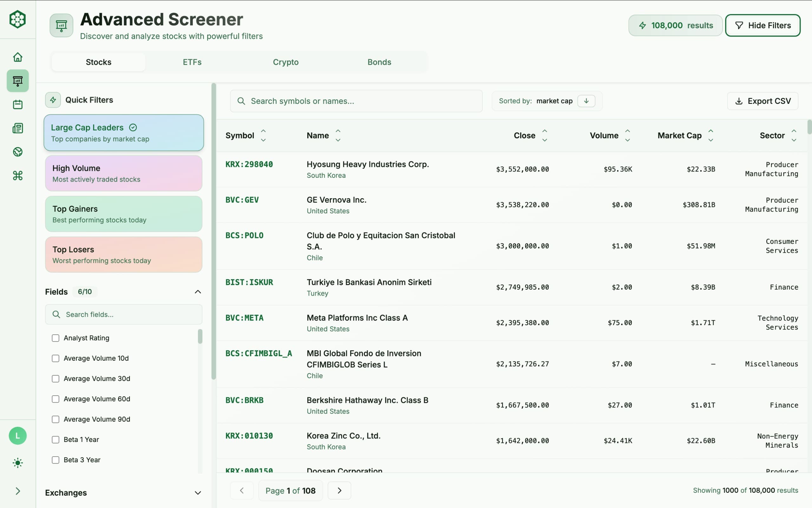Sort by the Sector column arrows

[x=794, y=135]
